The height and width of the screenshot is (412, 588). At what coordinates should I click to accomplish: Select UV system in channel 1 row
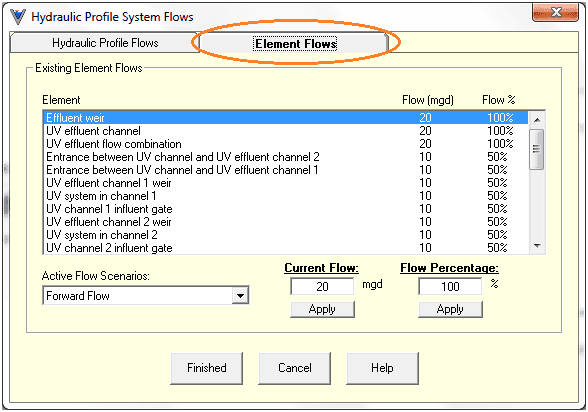coord(286,196)
